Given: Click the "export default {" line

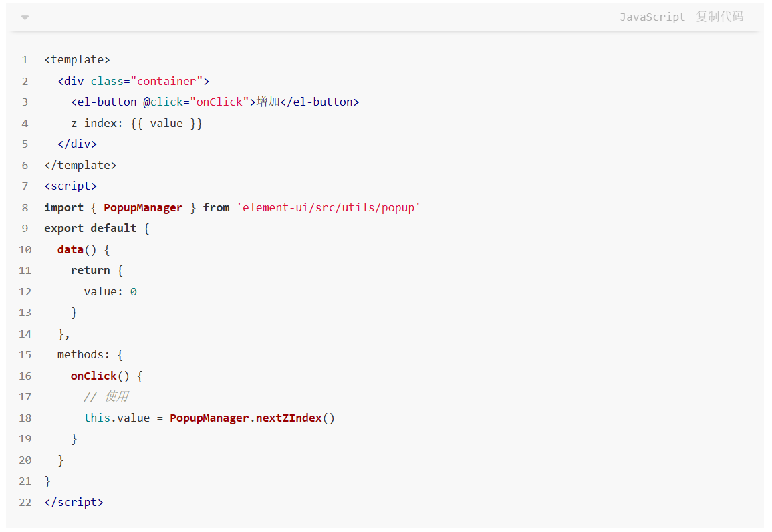Looking at the screenshot, I should tap(96, 229).
